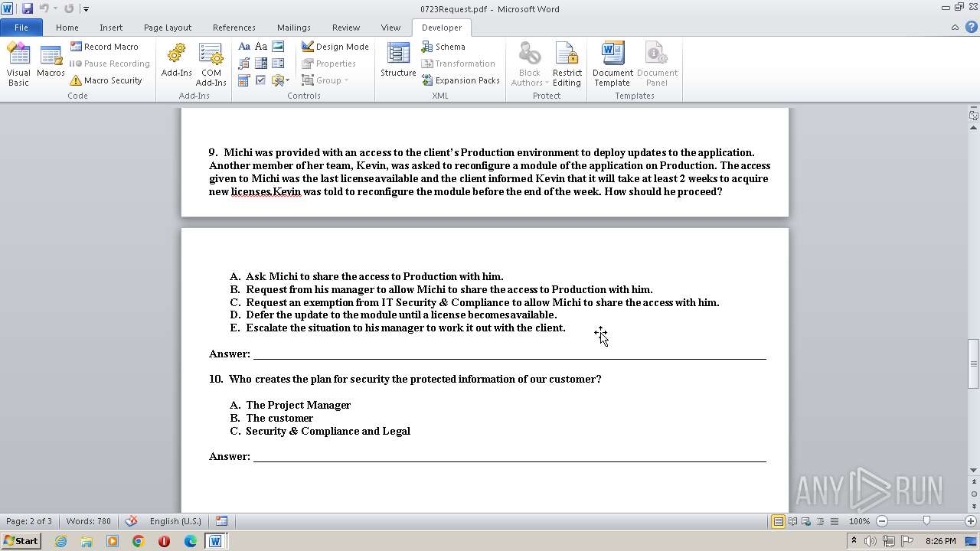Open Microsoft Word Help

coord(971,28)
